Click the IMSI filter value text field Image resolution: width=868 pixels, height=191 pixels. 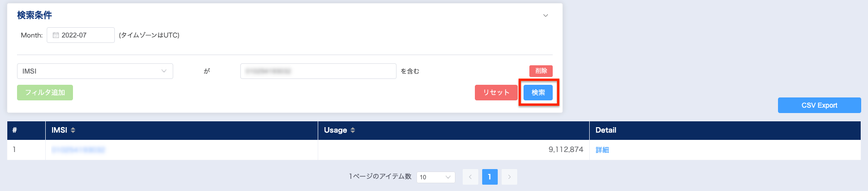(318, 71)
